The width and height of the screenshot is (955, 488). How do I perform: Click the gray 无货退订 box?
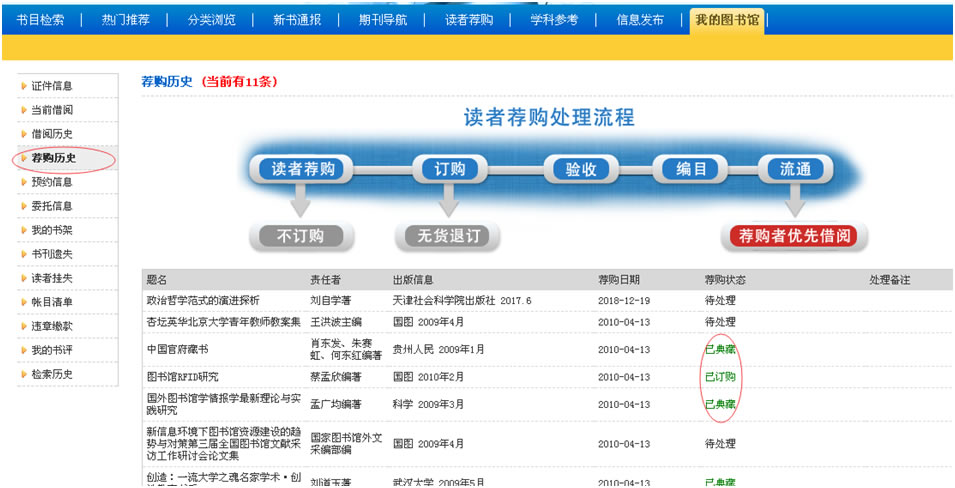click(x=447, y=237)
